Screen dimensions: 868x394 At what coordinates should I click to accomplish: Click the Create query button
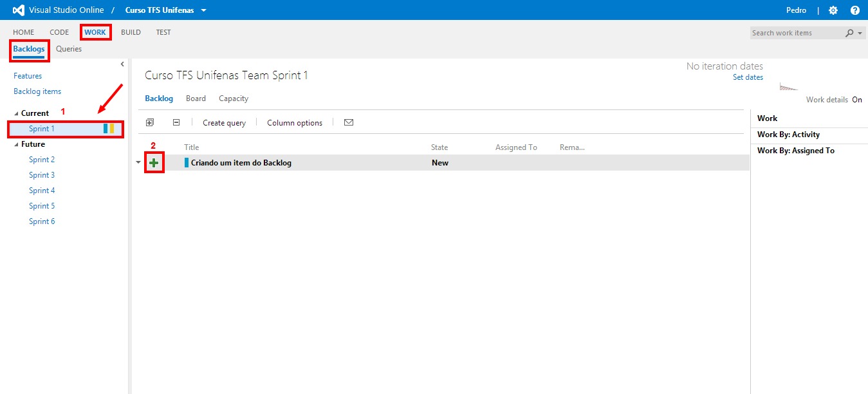pyautogui.click(x=224, y=123)
